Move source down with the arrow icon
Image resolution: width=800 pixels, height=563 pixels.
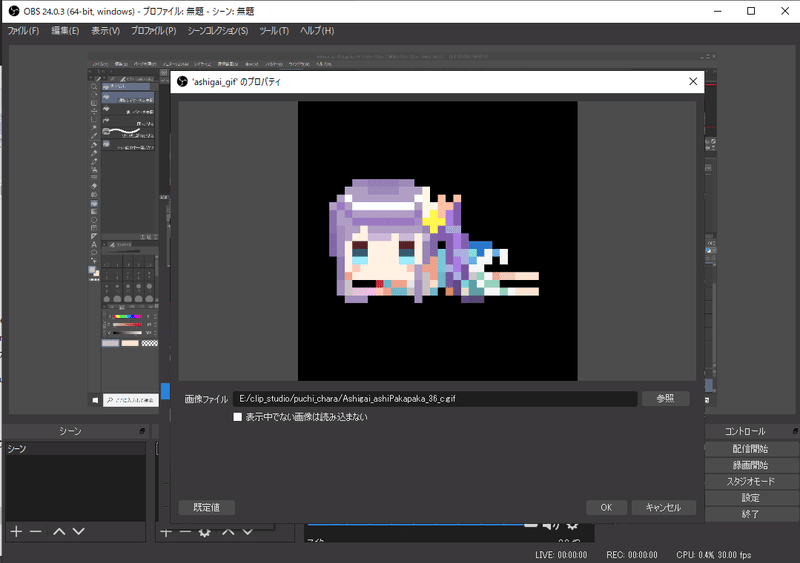tap(247, 532)
